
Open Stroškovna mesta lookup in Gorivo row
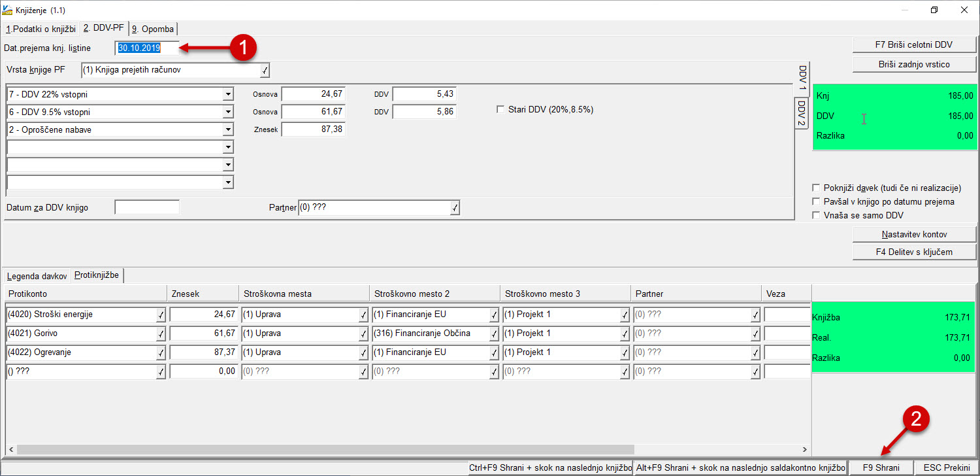[363, 334]
